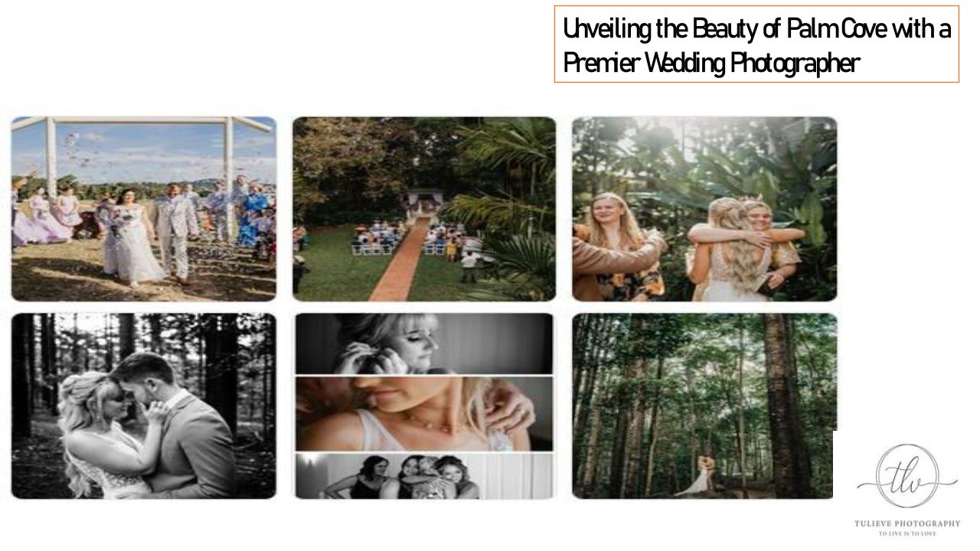This screenshot has width=980, height=551.
Task: Open the garden aisle ceremony photo
Action: (424, 208)
